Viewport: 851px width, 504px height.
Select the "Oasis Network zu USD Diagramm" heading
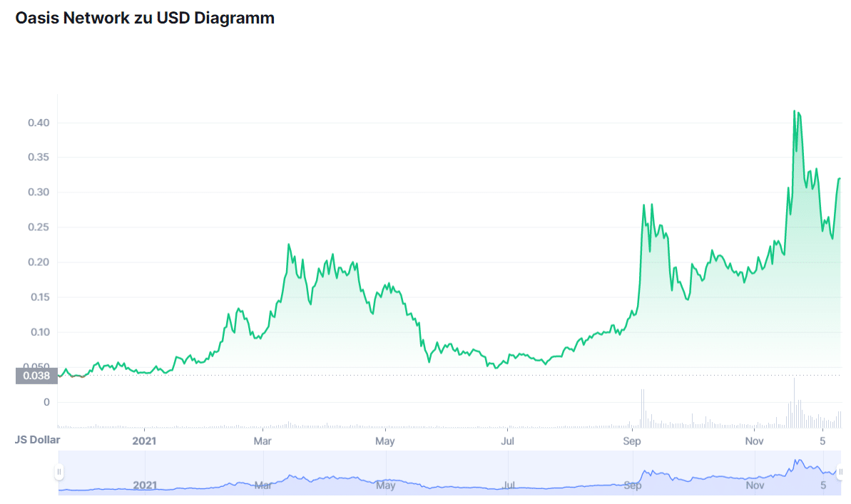[x=145, y=18]
